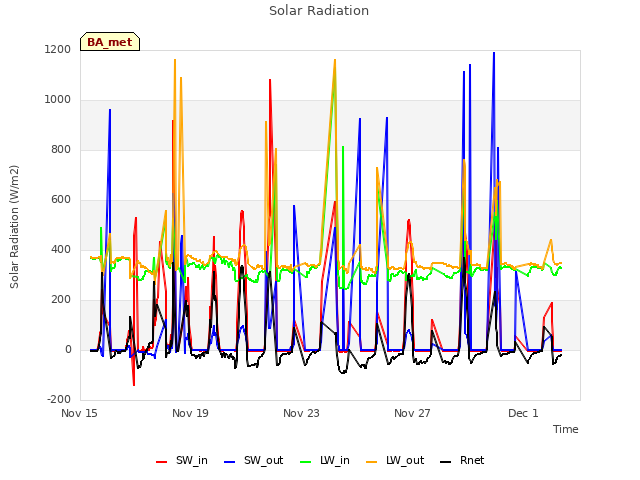Image resolution: width=640 pixels, height=480 pixels.
Task: Click the black Rnet legend swatch
Action: pos(446,462)
